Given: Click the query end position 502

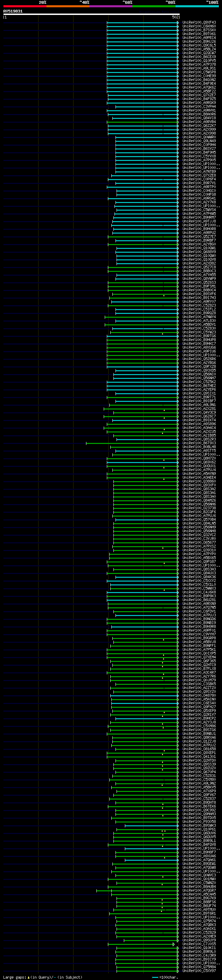Looking at the screenshot, I should click(175, 17).
